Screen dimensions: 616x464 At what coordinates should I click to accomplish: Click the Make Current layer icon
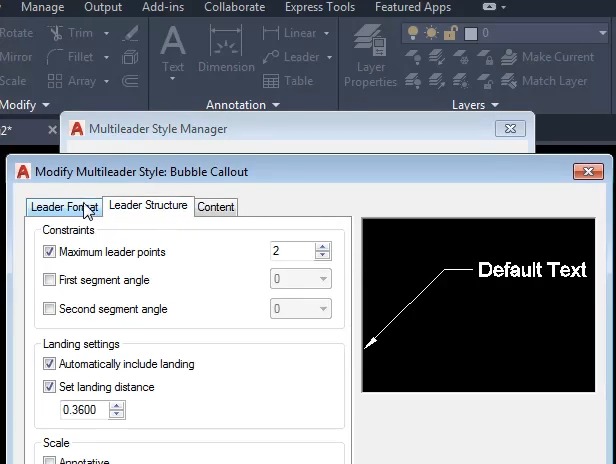tap(509, 57)
